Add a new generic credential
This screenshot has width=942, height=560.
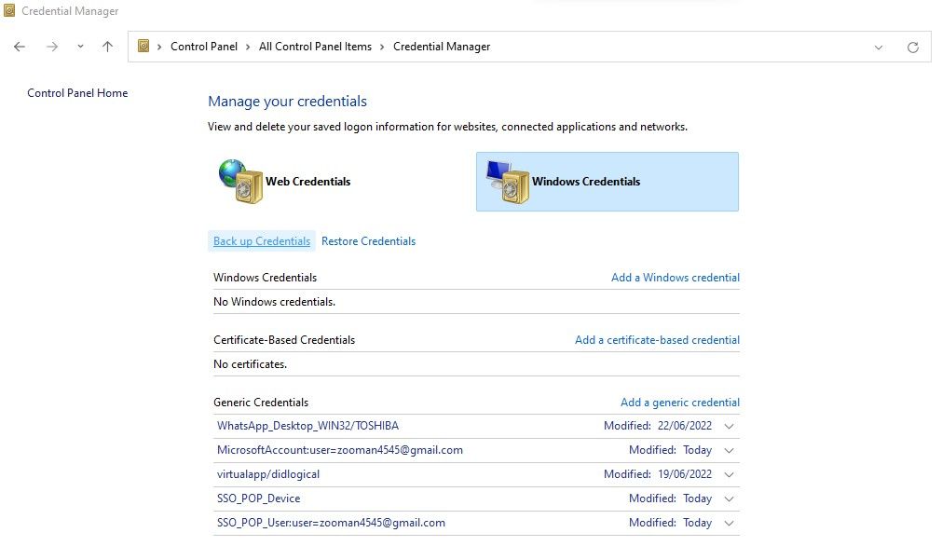tap(679, 402)
